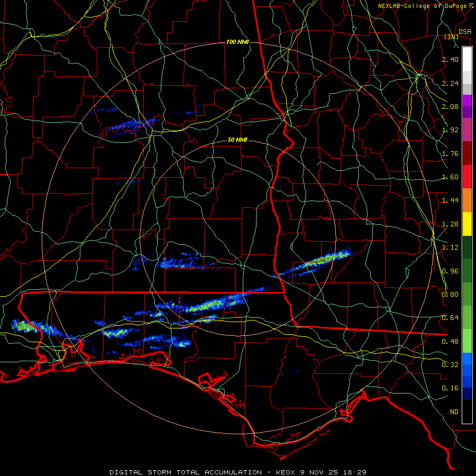This screenshot has width=476, height=476.
Task: Click the 100 NMI range ring label
Action: 237,42
